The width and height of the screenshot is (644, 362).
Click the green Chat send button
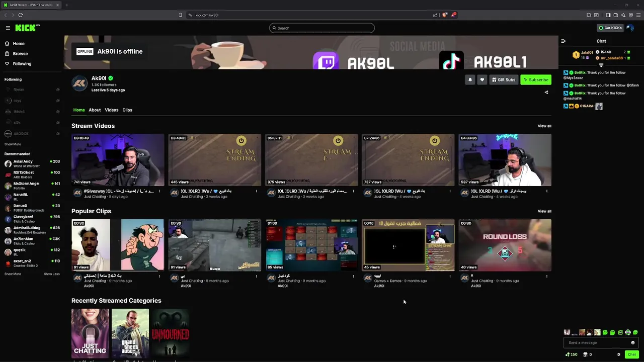pos(632,354)
